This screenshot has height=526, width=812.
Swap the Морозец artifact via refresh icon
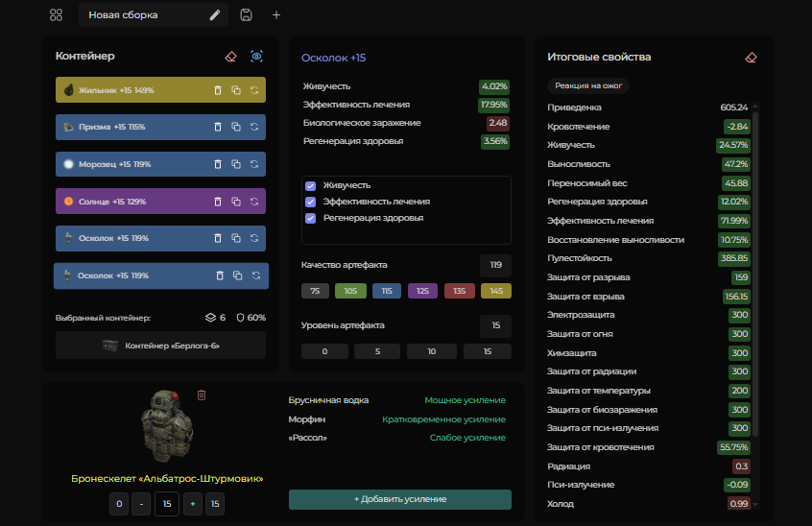point(254,164)
